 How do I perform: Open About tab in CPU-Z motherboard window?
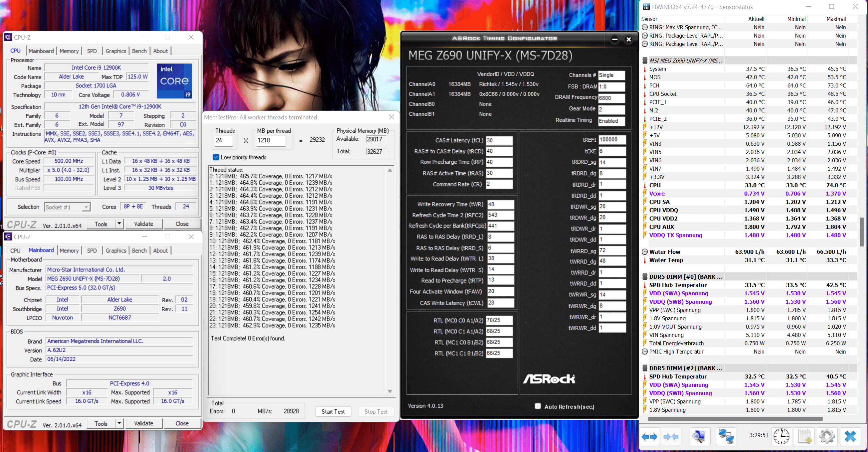pos(160,250)
